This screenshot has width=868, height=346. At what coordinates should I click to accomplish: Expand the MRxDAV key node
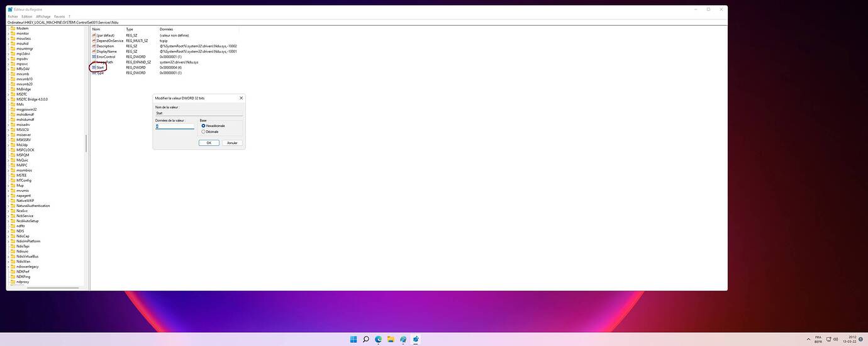(8, 69)
